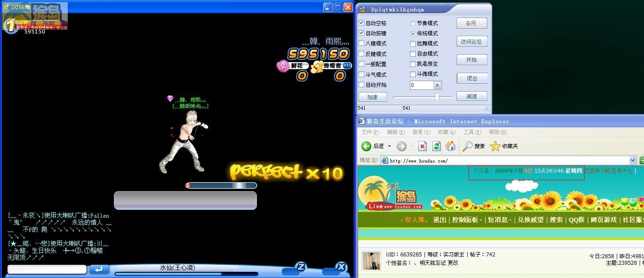The height and width of the screenshot is (278, 644).
Task: Click the 备用 button in the tool window
Action: point(472,23)
